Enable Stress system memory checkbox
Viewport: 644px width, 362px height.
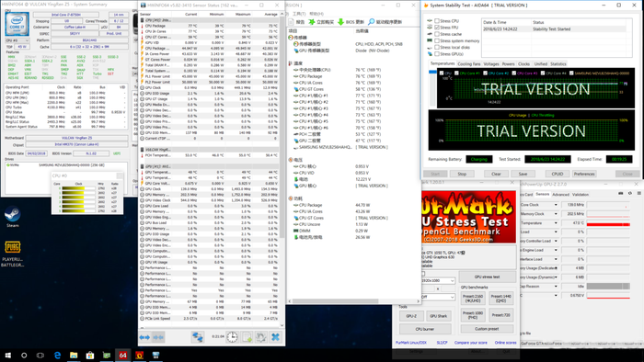click(x=437, y=40)
